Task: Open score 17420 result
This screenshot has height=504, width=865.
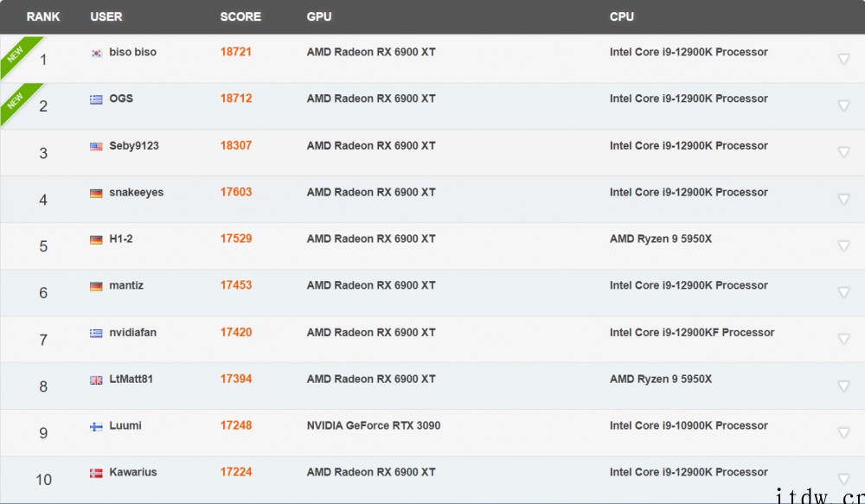Action: [236, 332]
